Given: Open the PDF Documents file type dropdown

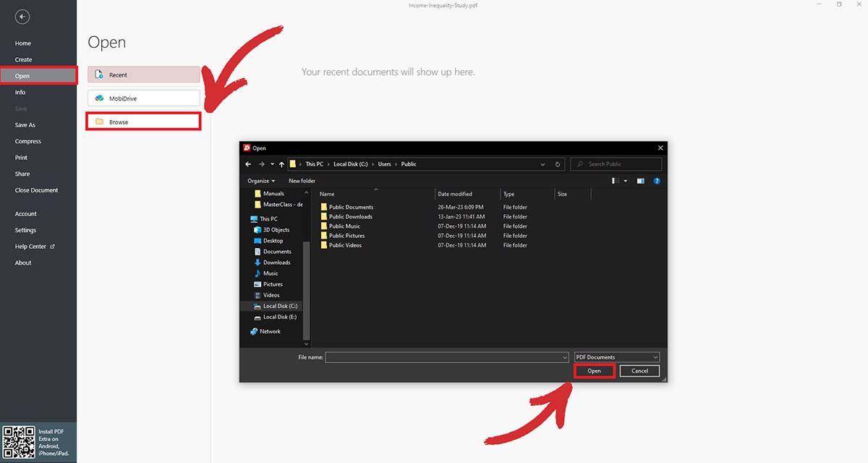Looking at the screenshot, I should pos(616,357).
